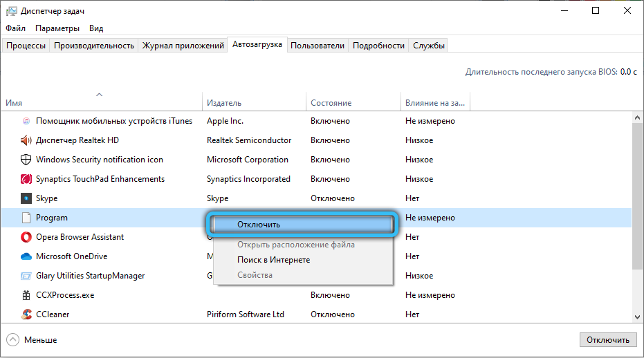
Task: Collapse view with the Меньше chevron button
Action: click(13, 340)
